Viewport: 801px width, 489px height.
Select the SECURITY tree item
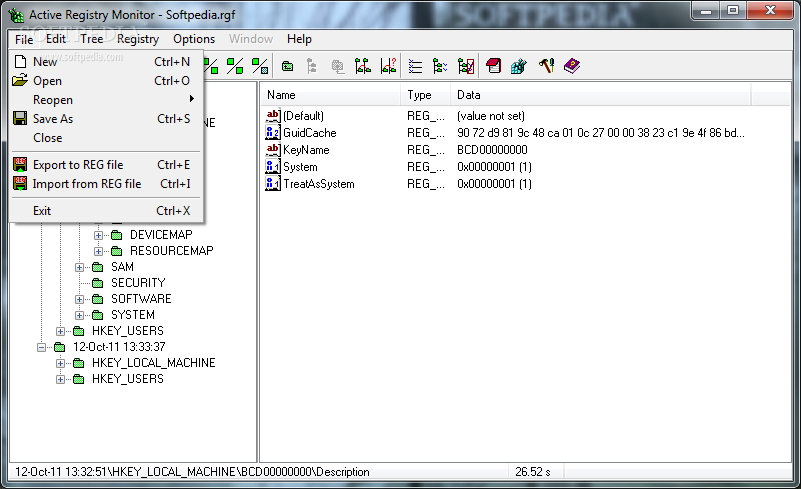(x=138, y=283)
